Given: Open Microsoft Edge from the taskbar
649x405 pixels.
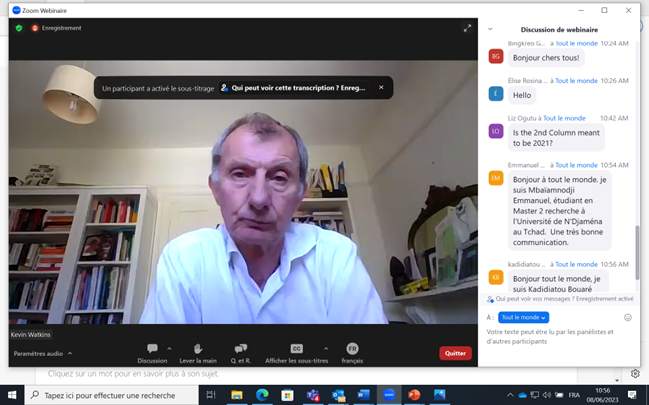Looking at the screenshot, I should 262,395.
